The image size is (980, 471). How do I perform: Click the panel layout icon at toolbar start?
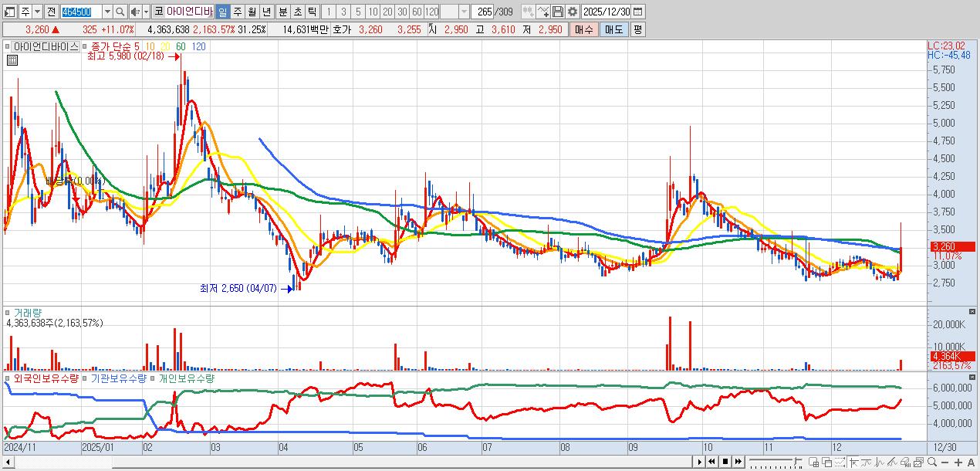(x=9, y=12)
